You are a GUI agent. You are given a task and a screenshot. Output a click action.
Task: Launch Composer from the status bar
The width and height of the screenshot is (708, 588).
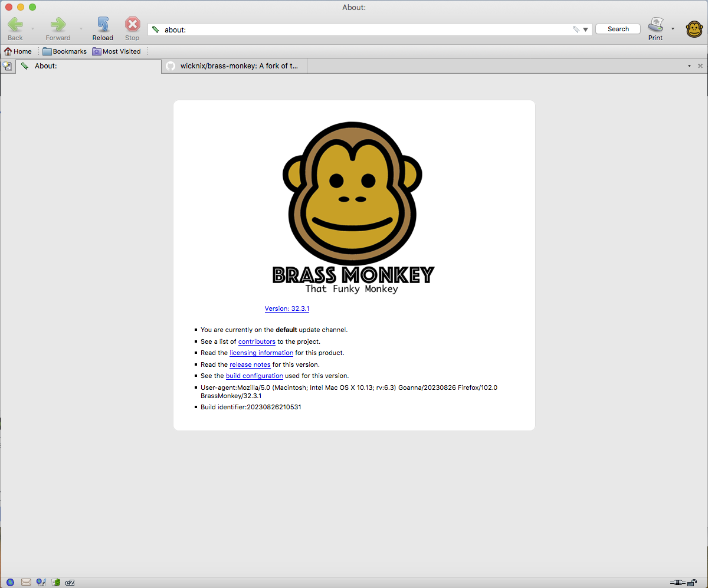41,583
